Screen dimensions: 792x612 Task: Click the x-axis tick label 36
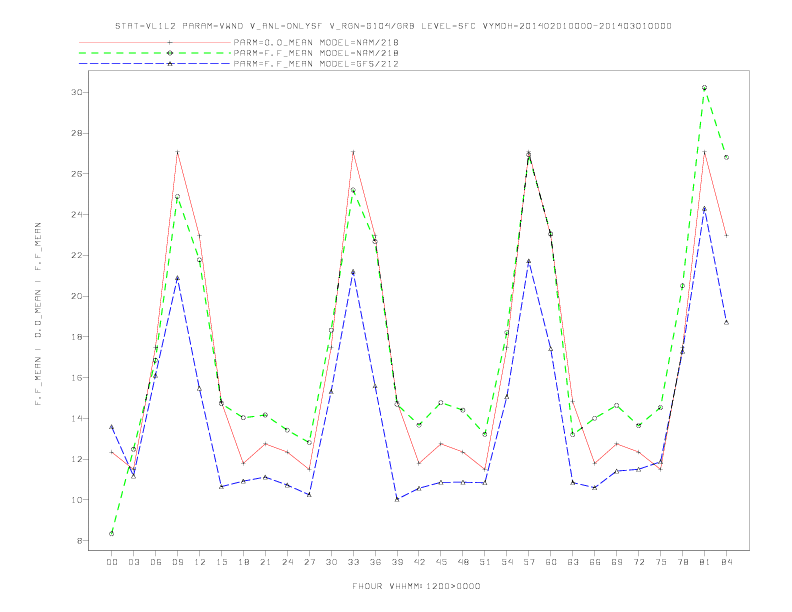coord(375,562)
